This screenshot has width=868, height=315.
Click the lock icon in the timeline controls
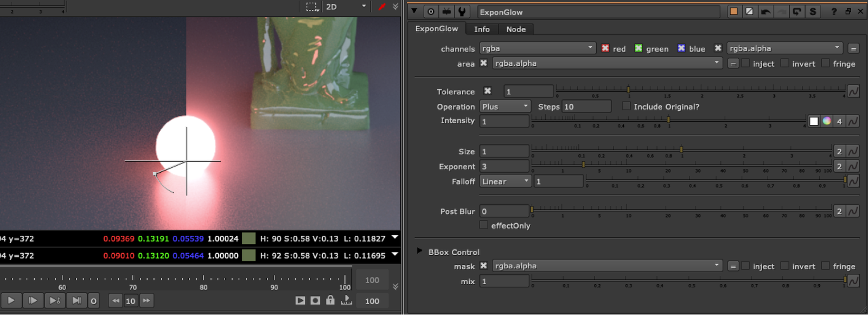[x=330, y=300]
